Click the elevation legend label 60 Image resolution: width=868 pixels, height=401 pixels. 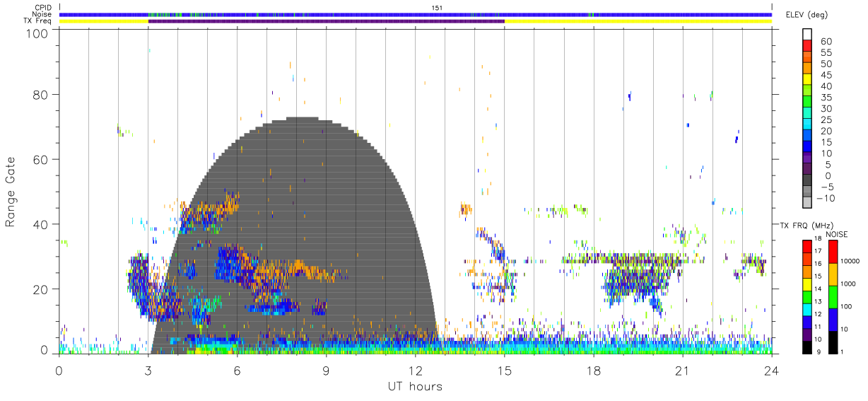coord(825,41)
